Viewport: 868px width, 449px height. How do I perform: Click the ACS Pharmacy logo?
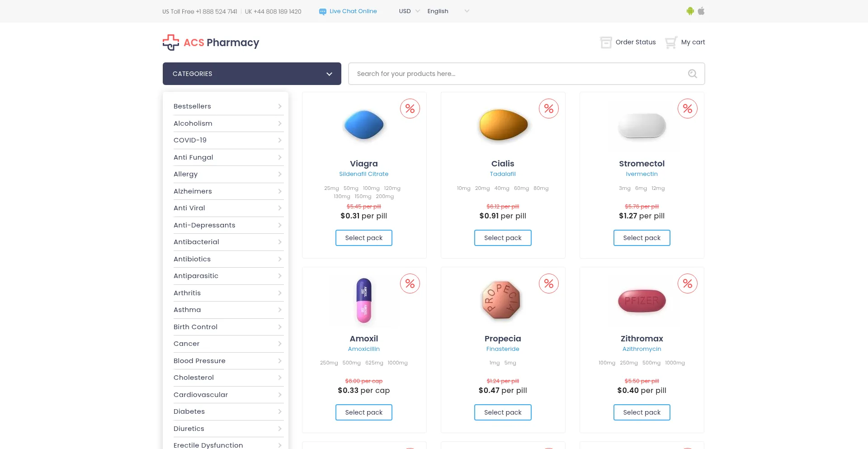pos(211,43)
